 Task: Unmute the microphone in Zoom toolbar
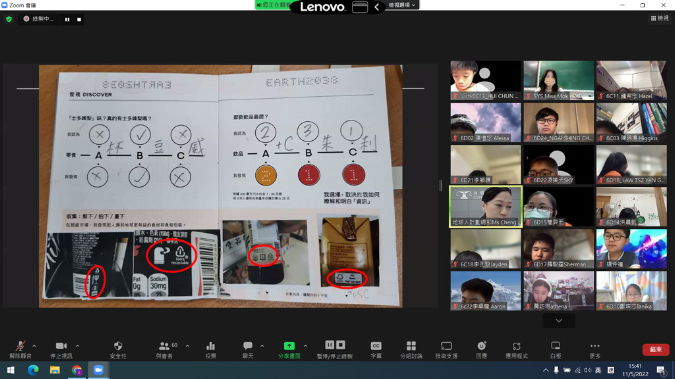(x=20, y=349)
